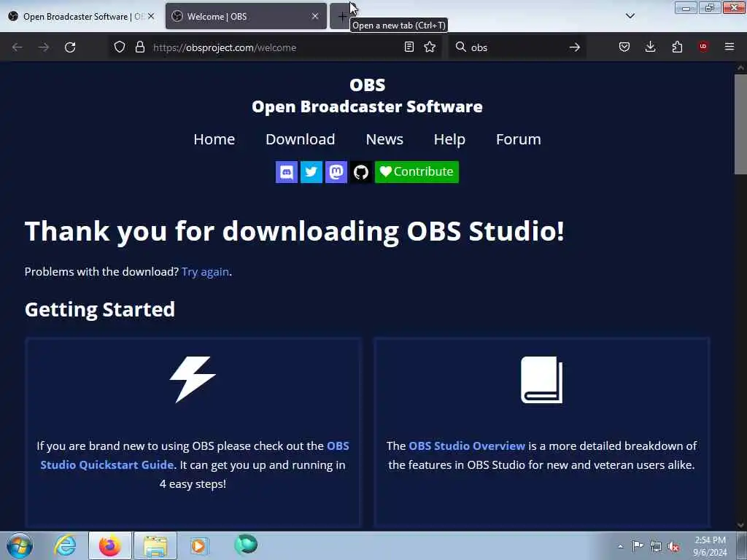Open the Windows Start button
Viewport: 747px width, 560px height.
pos(20,545)
